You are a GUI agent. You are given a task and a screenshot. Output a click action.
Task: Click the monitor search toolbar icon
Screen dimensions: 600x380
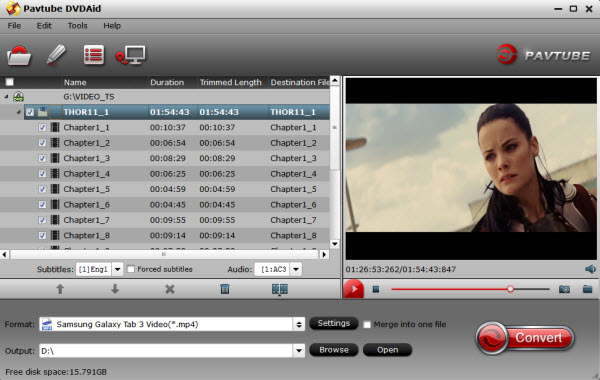(x=130, y=55)
